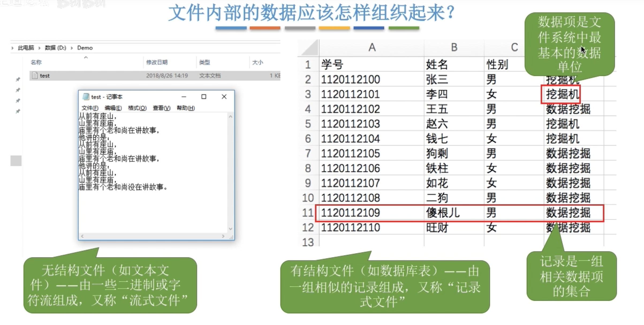
Task: Open the 文件(F) menu in Notepad
Action: [90, 108]
